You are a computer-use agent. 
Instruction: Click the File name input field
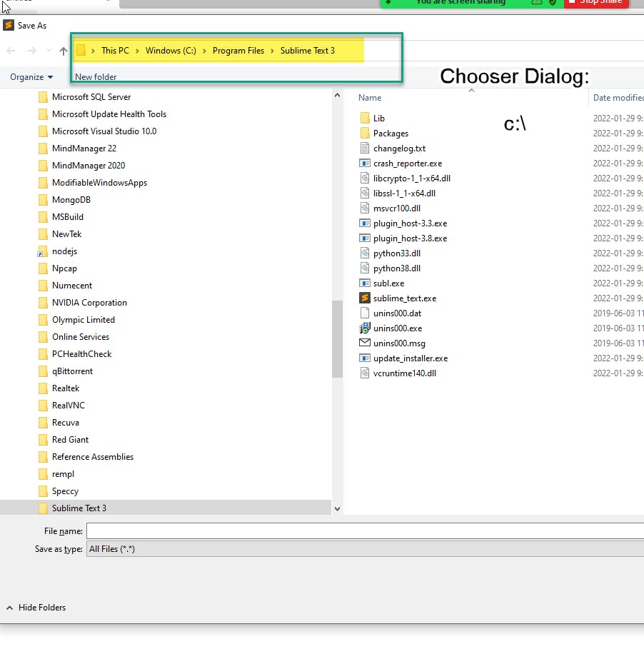366,531
